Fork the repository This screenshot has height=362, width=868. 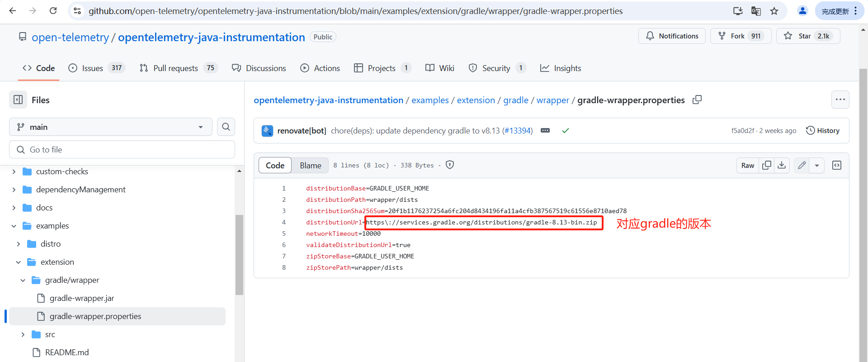coord(741,36)
